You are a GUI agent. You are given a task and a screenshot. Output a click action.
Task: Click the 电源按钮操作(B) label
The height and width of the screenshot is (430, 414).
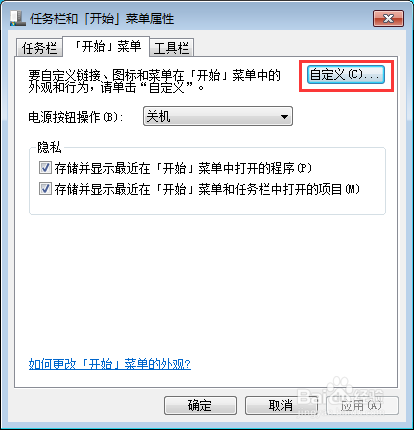pos(76,117)
